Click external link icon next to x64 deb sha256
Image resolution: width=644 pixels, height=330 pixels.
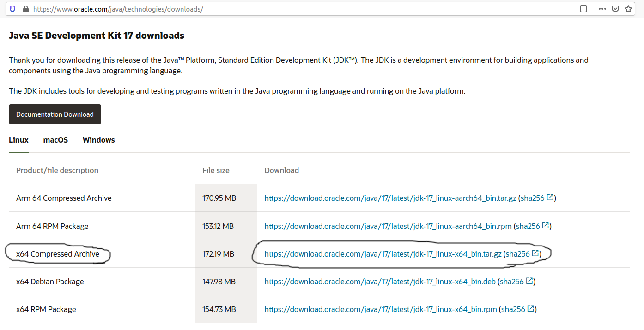click(x=529, y=281)
